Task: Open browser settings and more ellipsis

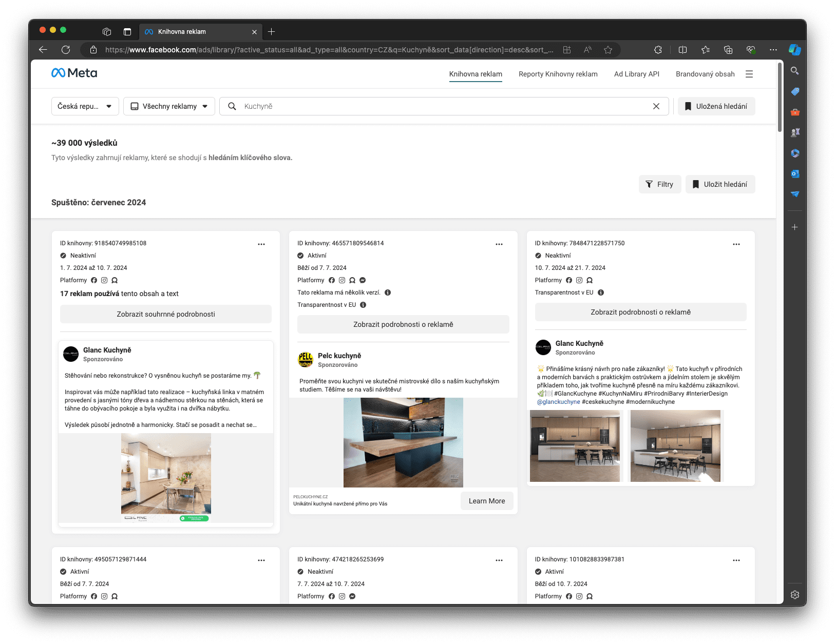Action: [773, 50]
